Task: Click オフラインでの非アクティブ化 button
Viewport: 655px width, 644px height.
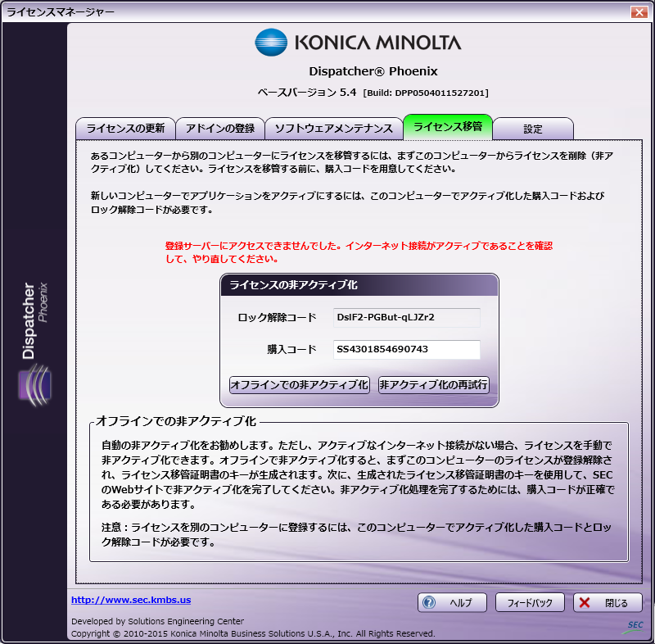Action: (300, 385)
